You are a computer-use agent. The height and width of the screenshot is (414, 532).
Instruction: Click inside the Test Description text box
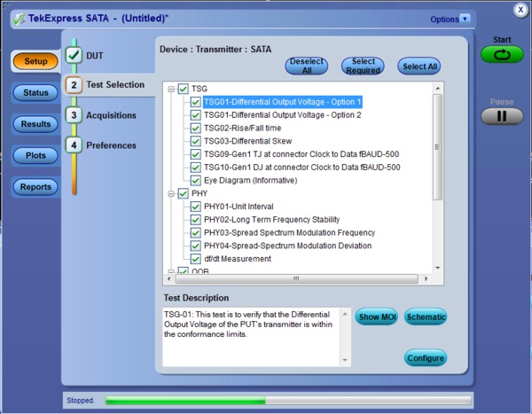coord(252,337)
